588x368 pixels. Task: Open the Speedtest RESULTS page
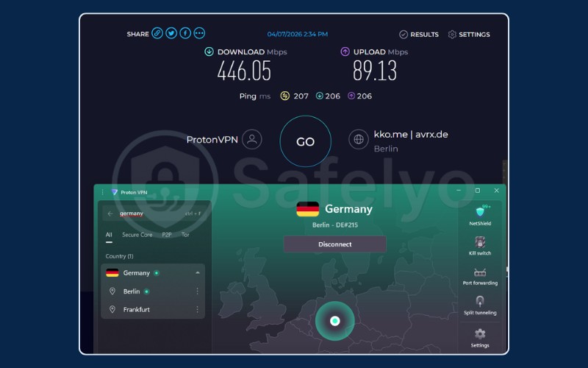[419, 35]
